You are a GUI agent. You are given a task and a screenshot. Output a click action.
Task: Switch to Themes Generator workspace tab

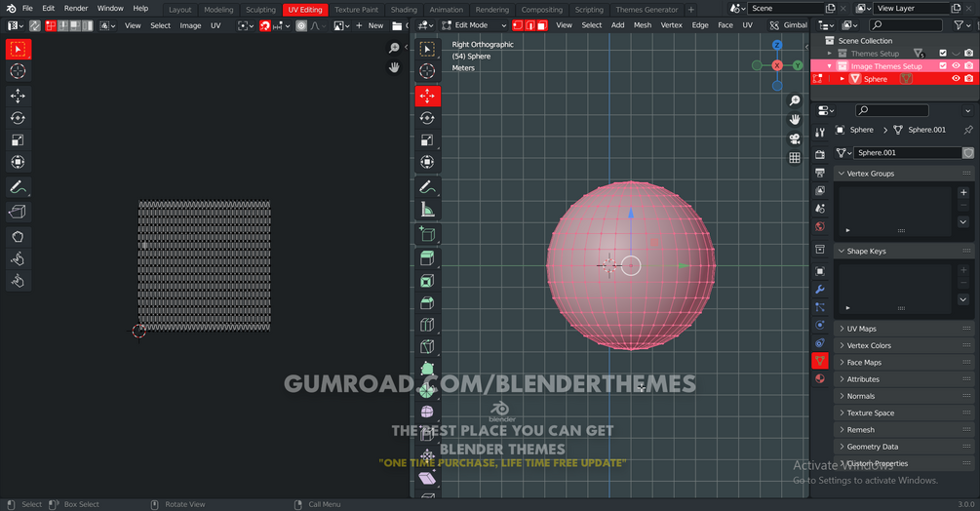tap(647, 10)
